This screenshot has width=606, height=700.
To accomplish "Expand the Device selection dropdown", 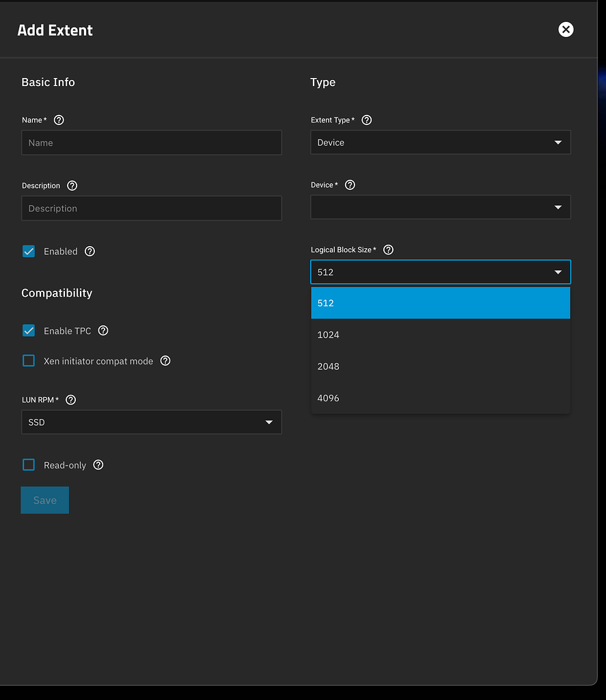I will click(x=440, y=207).
